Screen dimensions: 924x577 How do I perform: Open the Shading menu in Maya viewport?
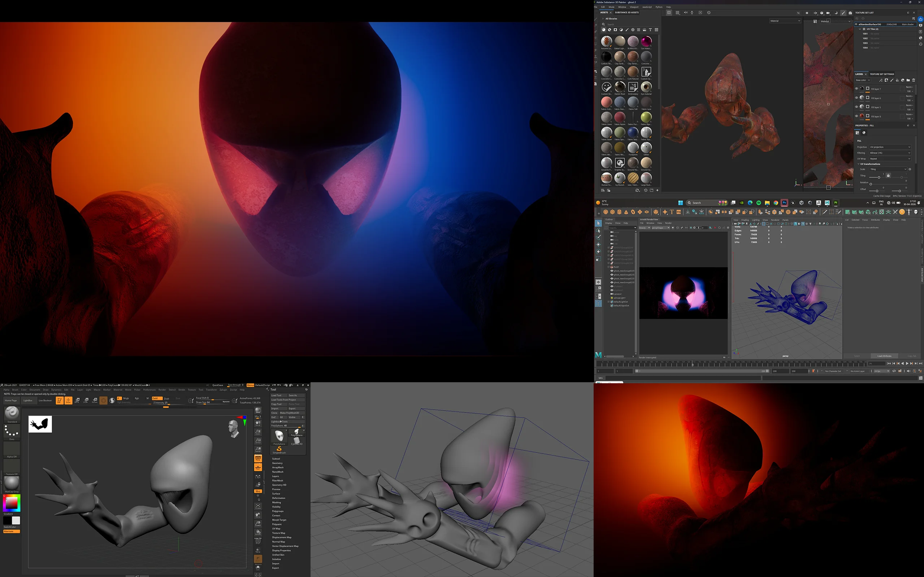745,220
